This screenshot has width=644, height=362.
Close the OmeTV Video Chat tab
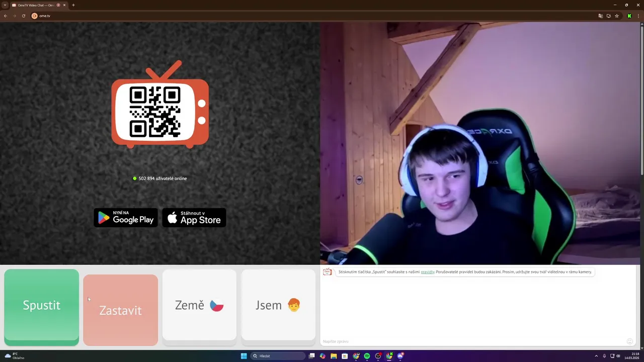[x=64, y=5]
